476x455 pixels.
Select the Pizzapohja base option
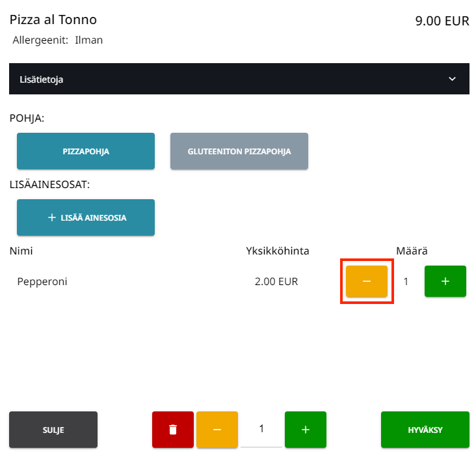[86, 151]
